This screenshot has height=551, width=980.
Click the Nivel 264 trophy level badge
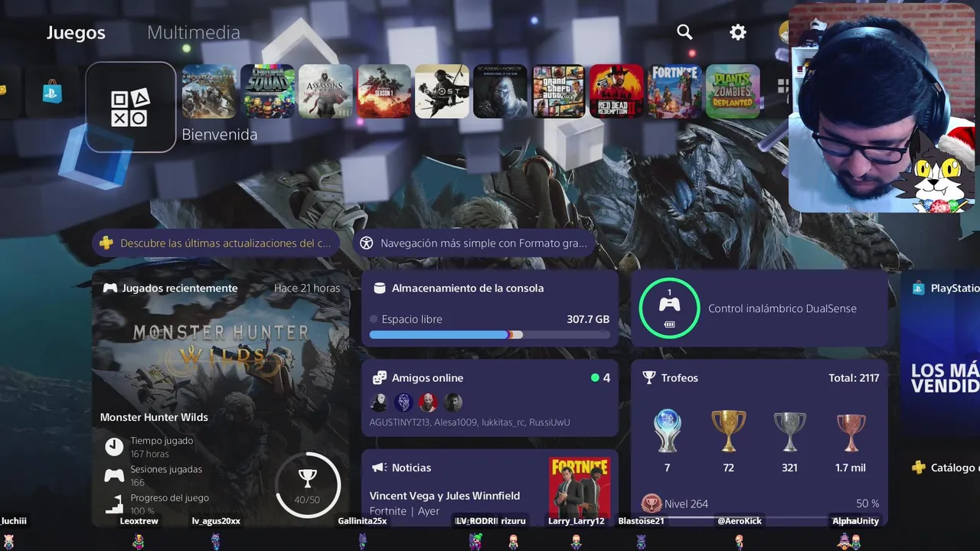(x=651, y=504)
